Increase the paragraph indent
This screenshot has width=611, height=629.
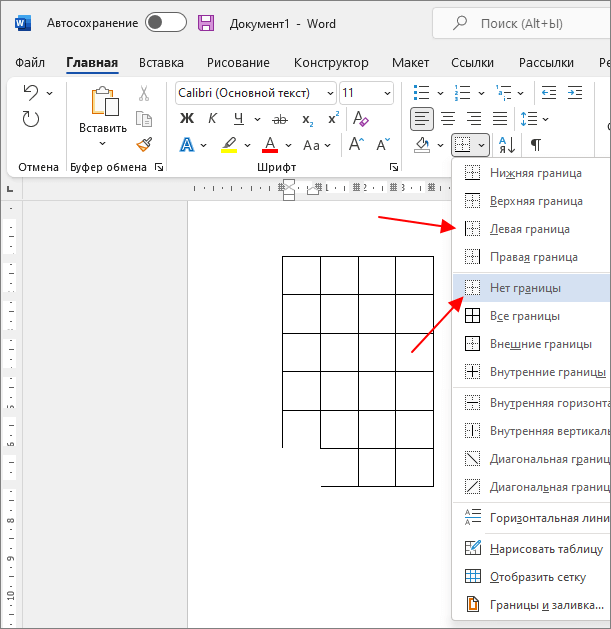tap(575, 93)
